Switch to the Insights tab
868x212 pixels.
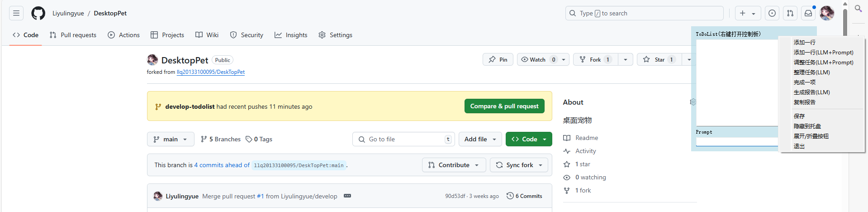(291, 35)
